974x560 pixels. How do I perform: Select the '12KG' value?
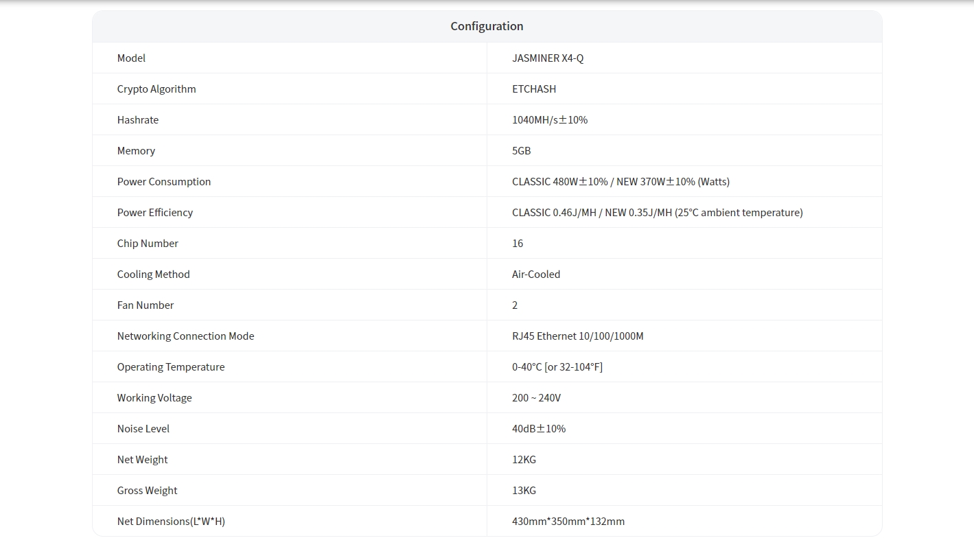tap(524, 460)
